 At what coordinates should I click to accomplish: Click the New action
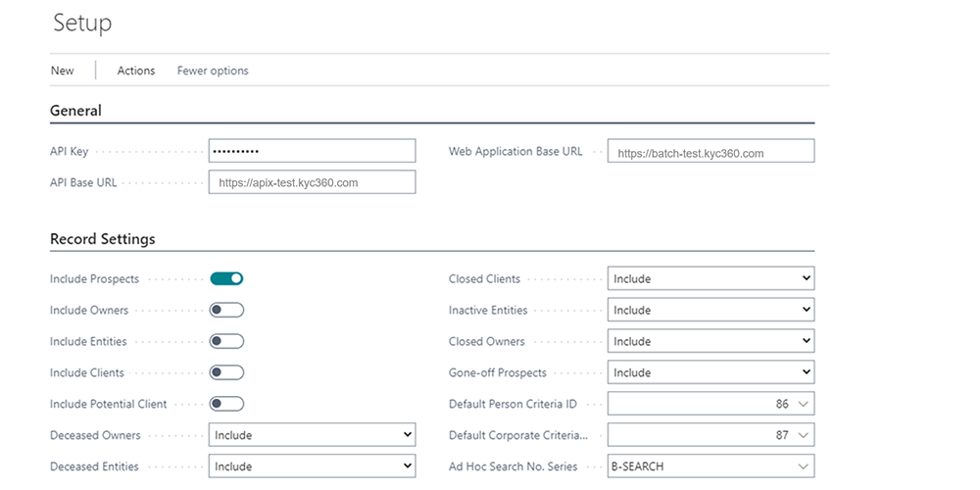[x=62, y=71]
